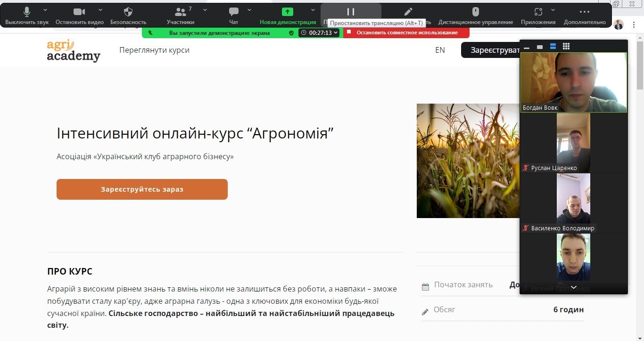The image size is (644, 341).
Task: Click the camera icon to stop video
Action: click(79, 12)
